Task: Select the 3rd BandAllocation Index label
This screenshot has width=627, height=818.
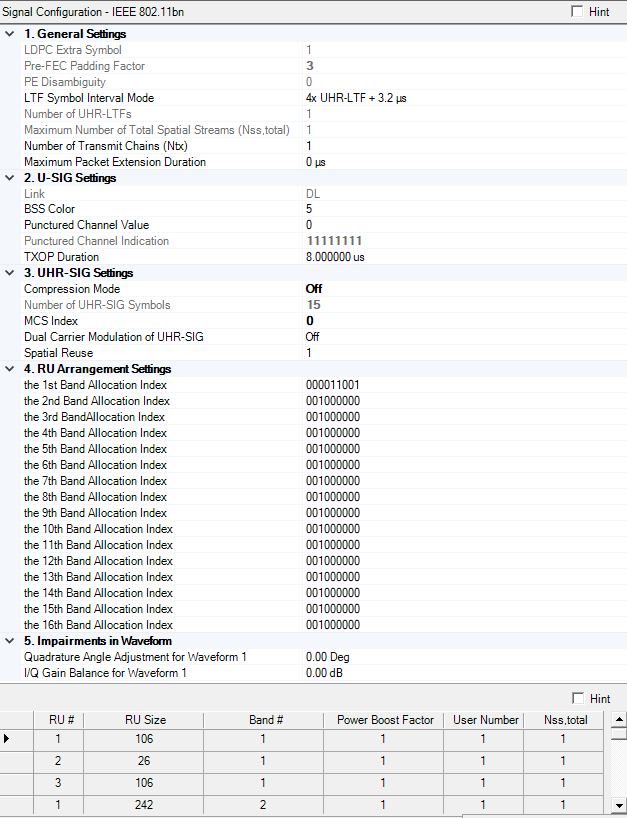Action: [x=94, y=417]
